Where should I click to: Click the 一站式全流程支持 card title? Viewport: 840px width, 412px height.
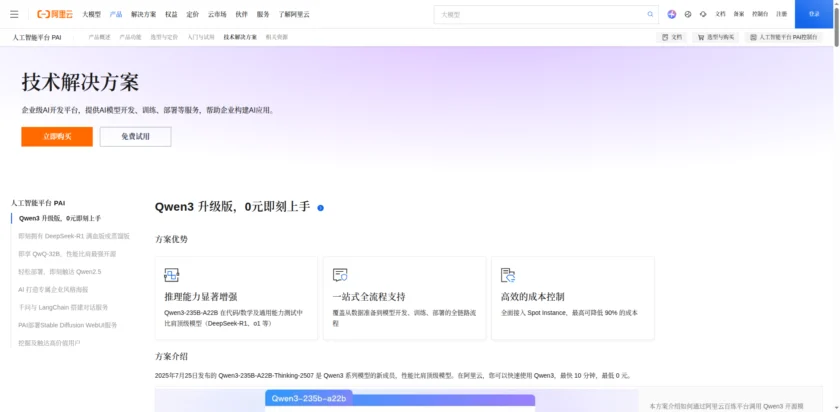tap(369, 297)
